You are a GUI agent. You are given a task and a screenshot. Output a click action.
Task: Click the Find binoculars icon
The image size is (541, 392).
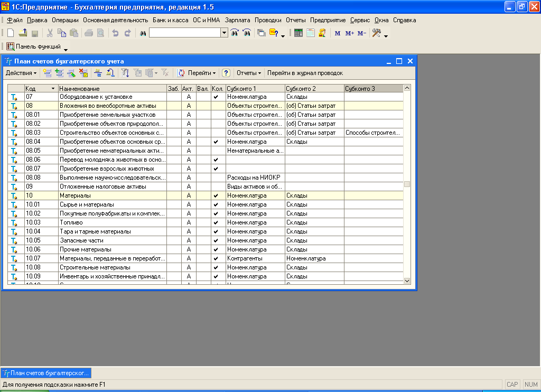(143, 33)
